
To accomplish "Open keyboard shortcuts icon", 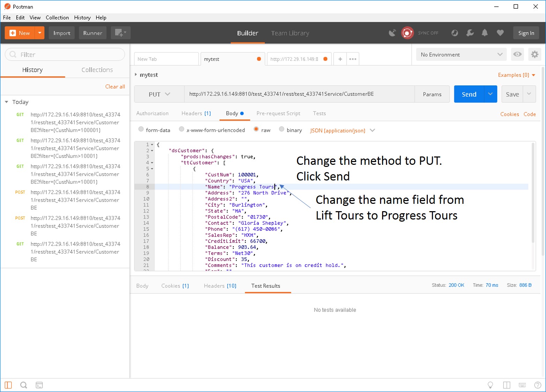I will [x=522, y=385].
